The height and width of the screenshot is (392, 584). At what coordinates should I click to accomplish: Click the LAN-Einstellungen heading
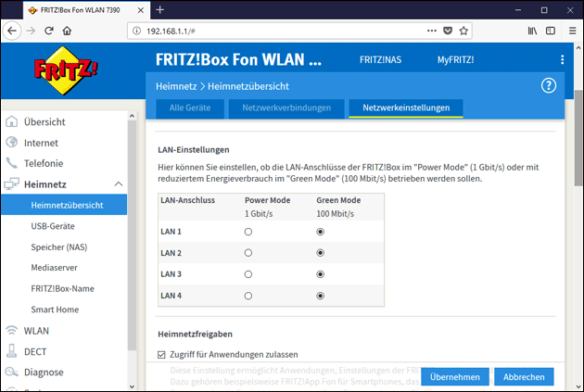pos(194,149)
